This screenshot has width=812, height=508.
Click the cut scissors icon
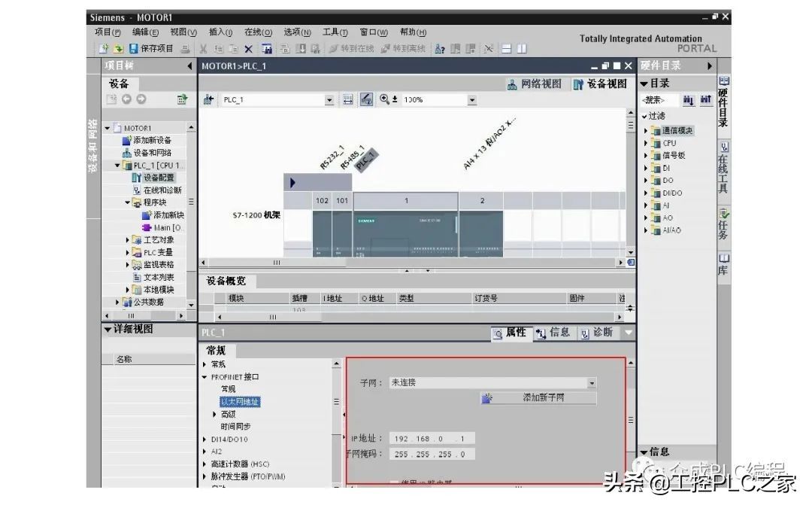click(204, 49)
